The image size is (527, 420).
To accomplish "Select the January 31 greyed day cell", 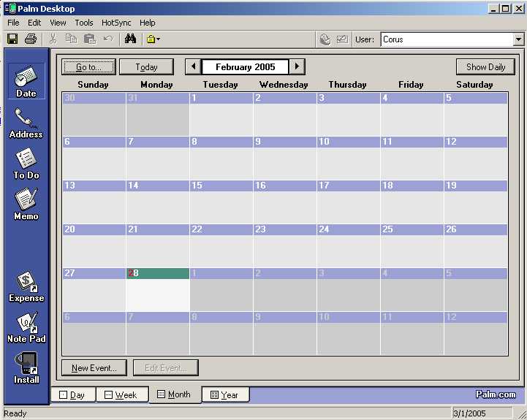I will click(158, 114).
